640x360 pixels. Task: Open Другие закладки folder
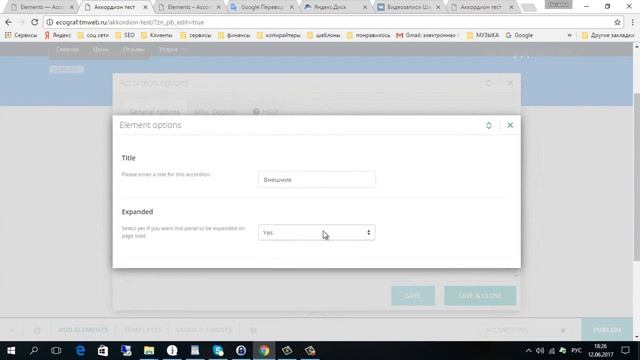608,35
